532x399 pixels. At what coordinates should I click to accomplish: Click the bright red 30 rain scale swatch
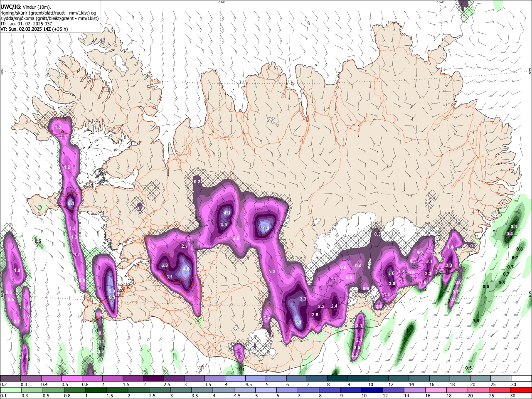click(x=521, y=390)
